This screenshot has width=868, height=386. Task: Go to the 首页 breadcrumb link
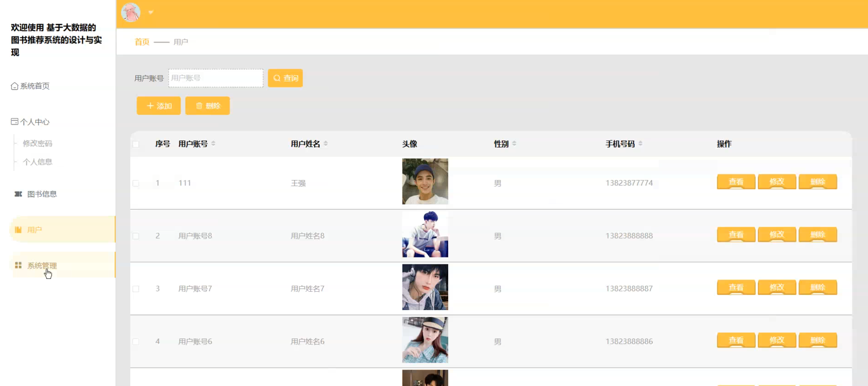tap(142, 42)
